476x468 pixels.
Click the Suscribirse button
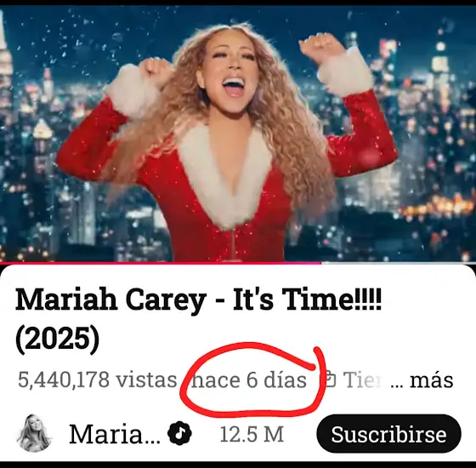(388, 434)
